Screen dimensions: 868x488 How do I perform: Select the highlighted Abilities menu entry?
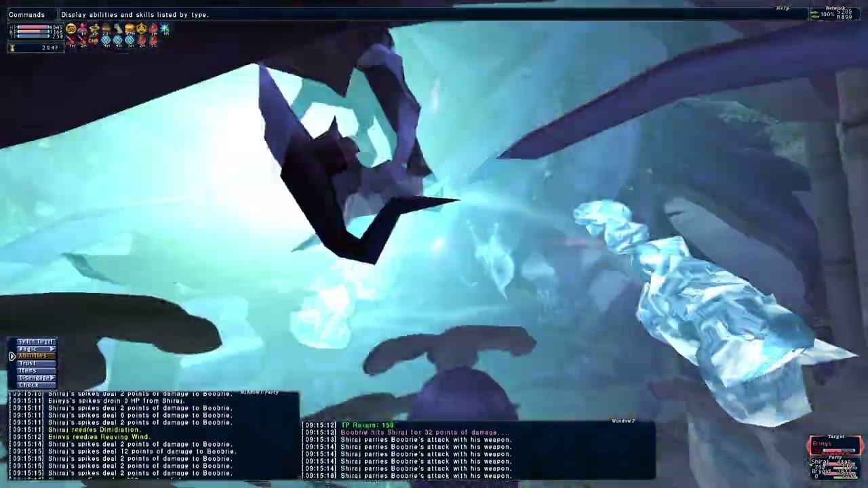pyautogui.click(x=37, y=356)
